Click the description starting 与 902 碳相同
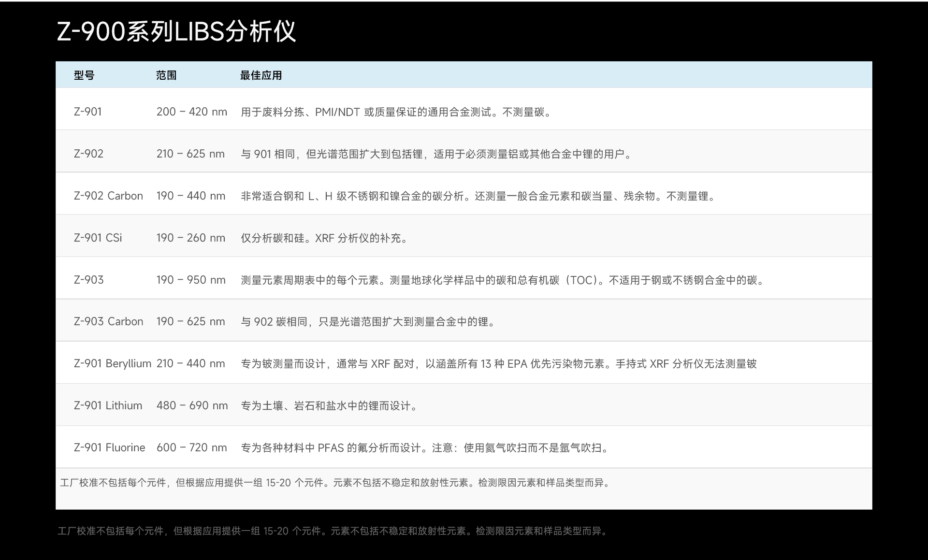 369,322
